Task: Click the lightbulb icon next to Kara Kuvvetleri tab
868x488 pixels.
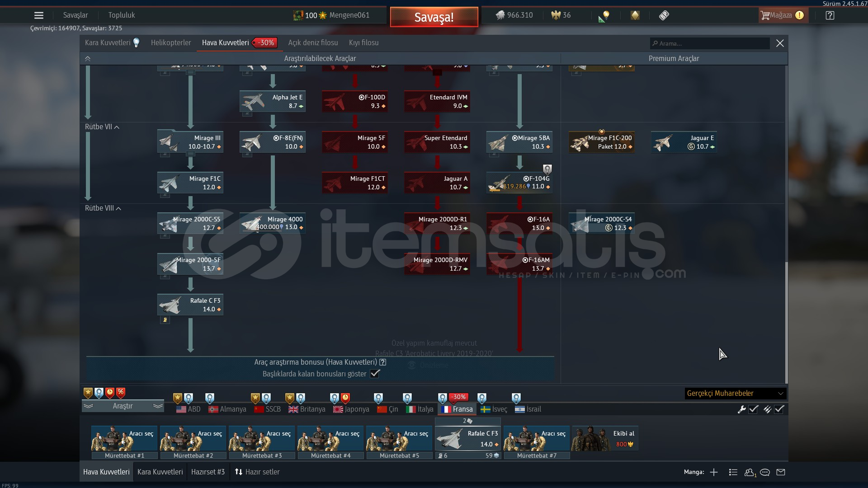Action: 137,43
